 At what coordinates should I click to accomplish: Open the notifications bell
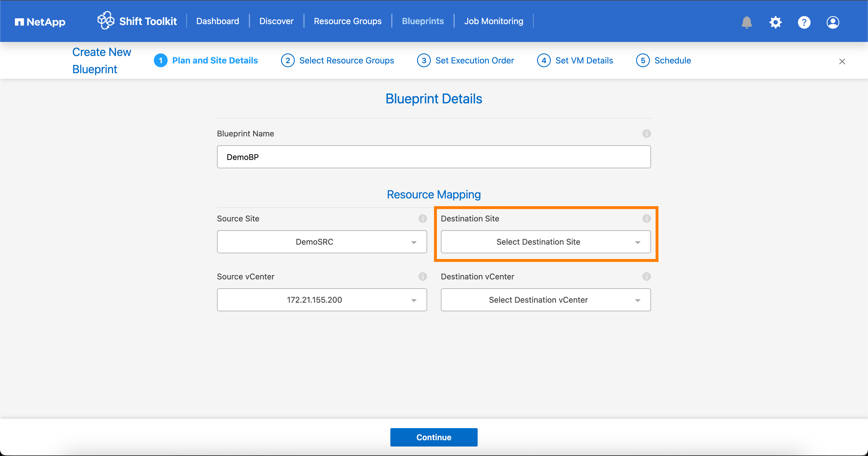tap(747, 22)
